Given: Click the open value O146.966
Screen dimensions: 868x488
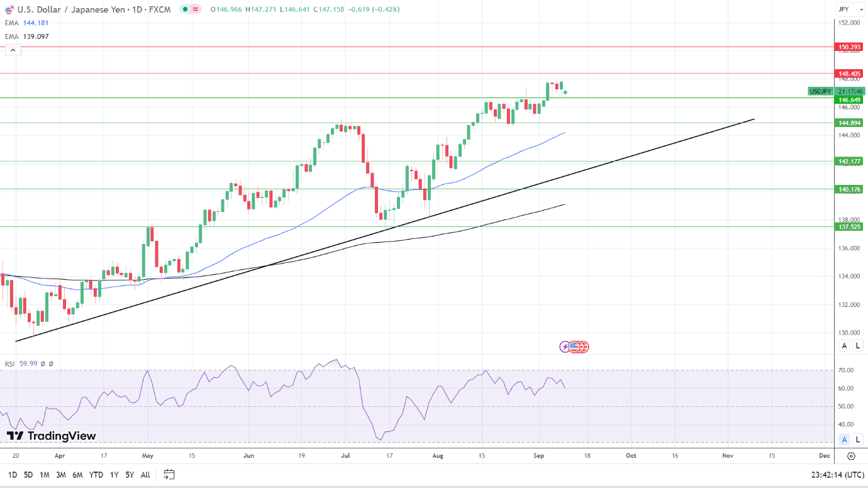Looking at the screenshot, I should pos(226,9).
